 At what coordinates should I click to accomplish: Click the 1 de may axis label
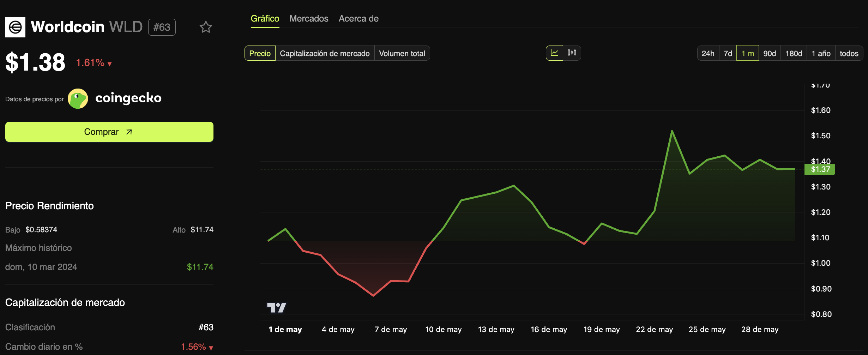click(285, 330)
